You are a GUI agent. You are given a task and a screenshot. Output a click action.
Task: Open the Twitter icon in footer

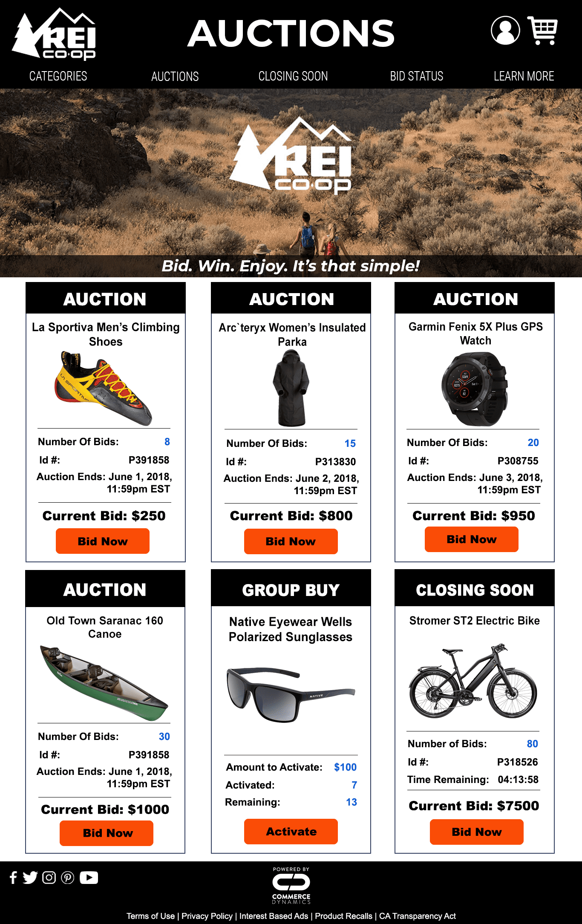click(30, 878)
